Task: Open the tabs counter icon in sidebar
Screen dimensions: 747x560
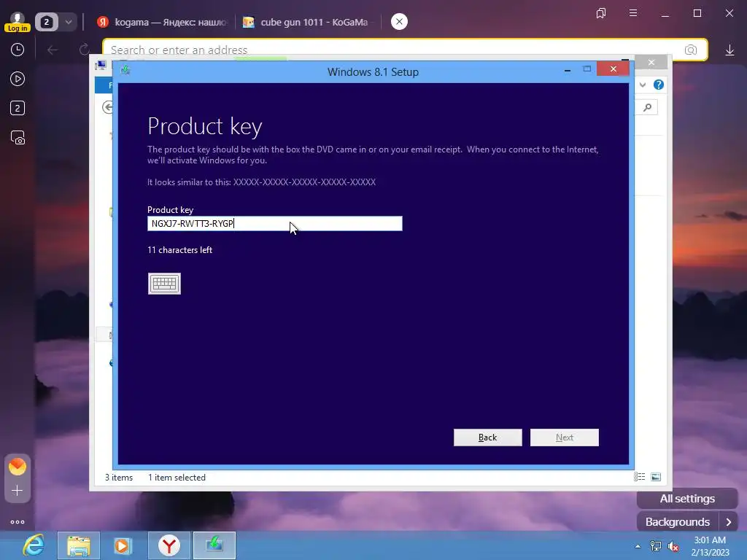Action: [18, 108]
